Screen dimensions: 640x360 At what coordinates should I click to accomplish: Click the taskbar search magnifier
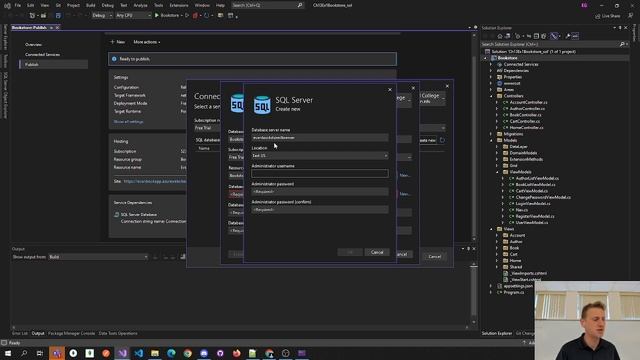click(x=24, y=353)
